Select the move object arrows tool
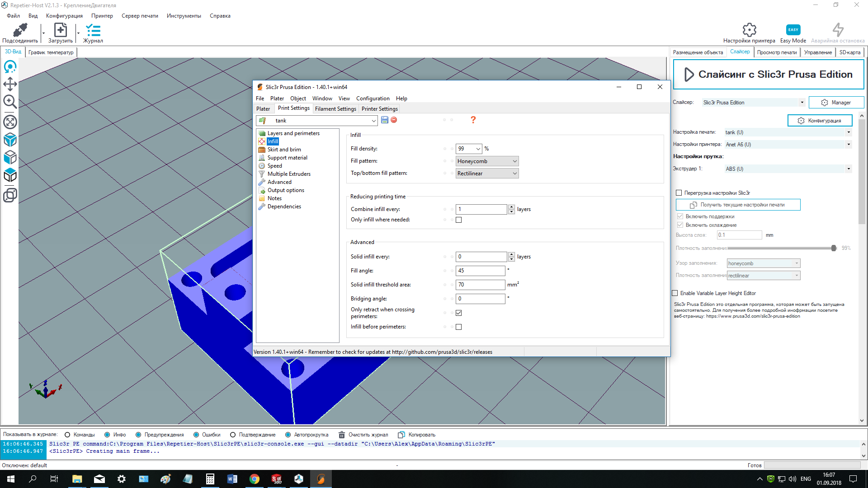The height and width of the screenshot is (488, 868). [10, 84]
